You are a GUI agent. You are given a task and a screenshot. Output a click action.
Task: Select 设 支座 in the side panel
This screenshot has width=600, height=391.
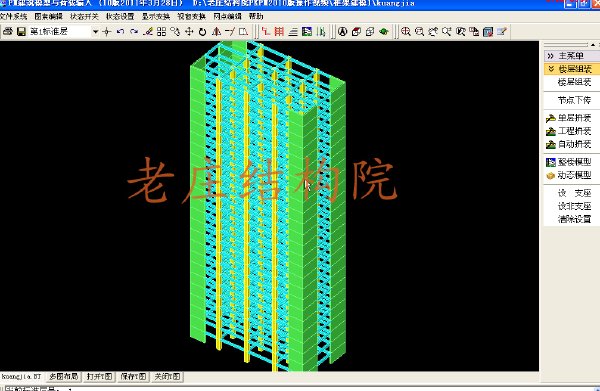(574, 193)
